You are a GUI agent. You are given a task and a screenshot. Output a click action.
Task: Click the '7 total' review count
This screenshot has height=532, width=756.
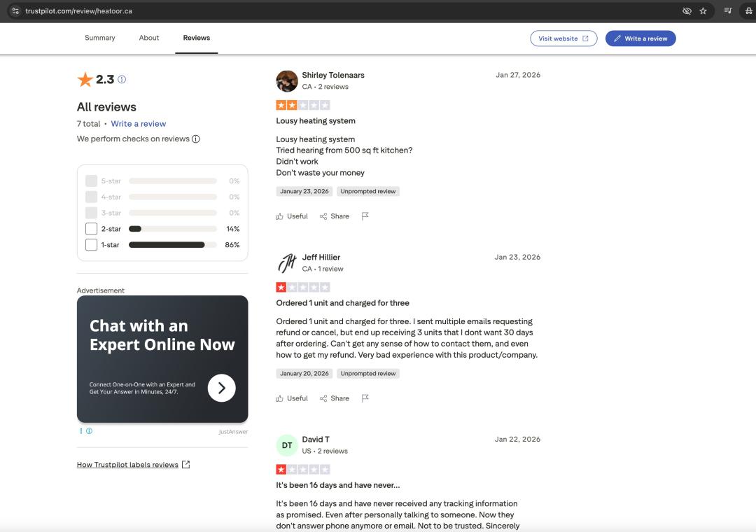[89, 124]
